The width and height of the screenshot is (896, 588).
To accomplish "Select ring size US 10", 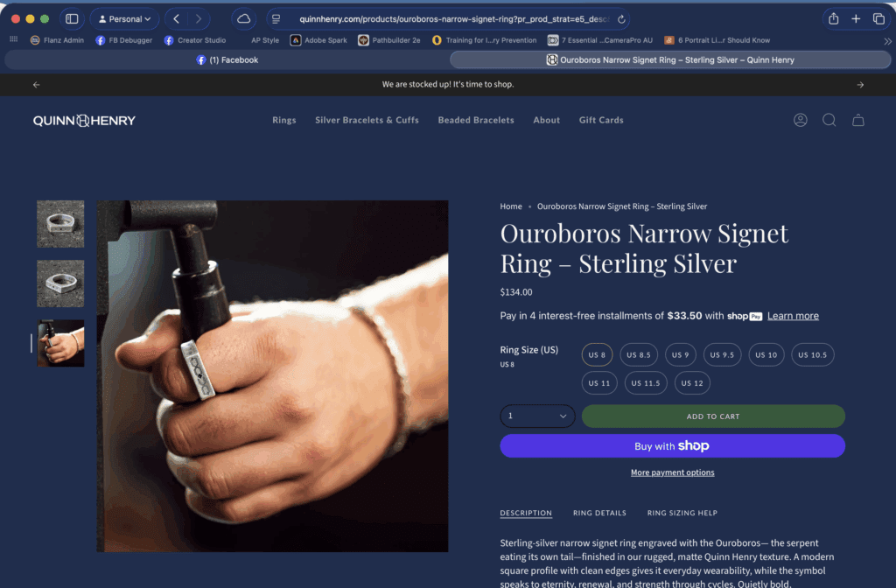I will click(x=766, y=355).
